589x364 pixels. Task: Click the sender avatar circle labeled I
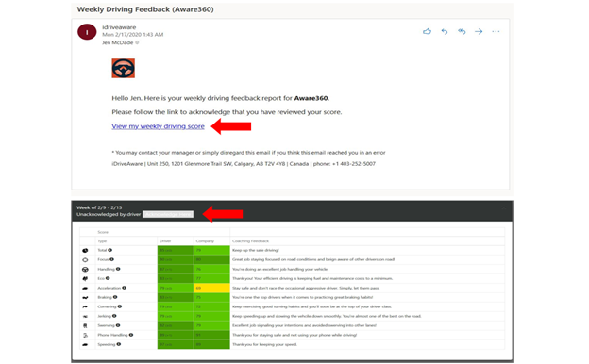click(87, 32)
